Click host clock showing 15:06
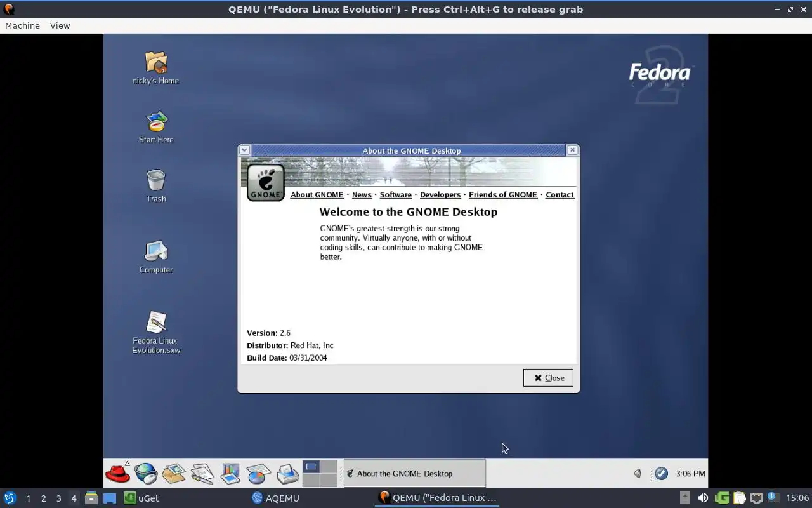This screenshot has width=812, height=508. coord(797,498)
